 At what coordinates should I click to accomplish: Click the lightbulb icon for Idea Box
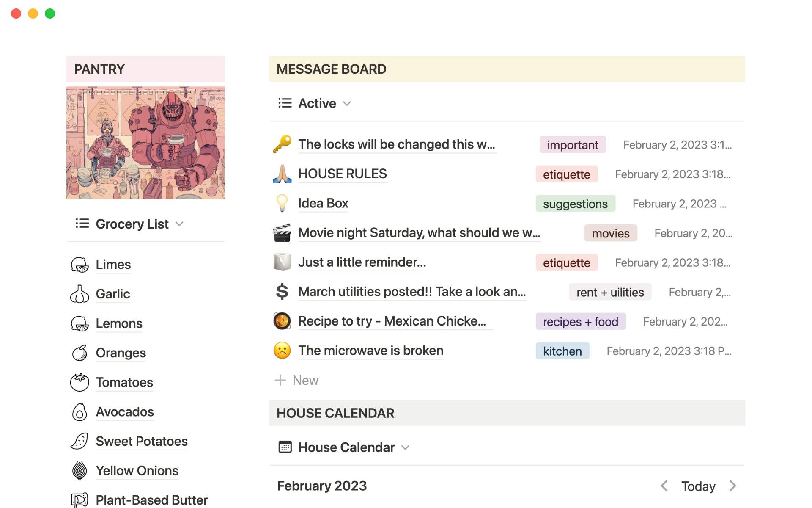tap(282, 203)
